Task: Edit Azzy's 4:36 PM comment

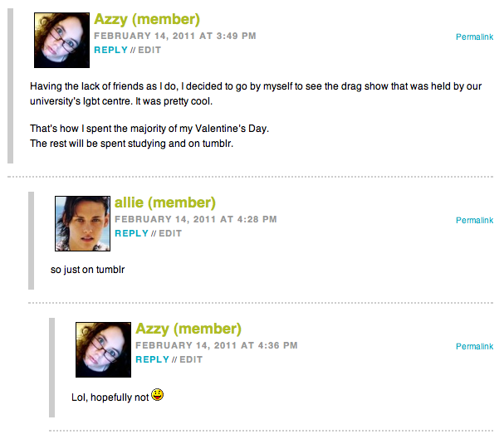Action: (191, 359)
